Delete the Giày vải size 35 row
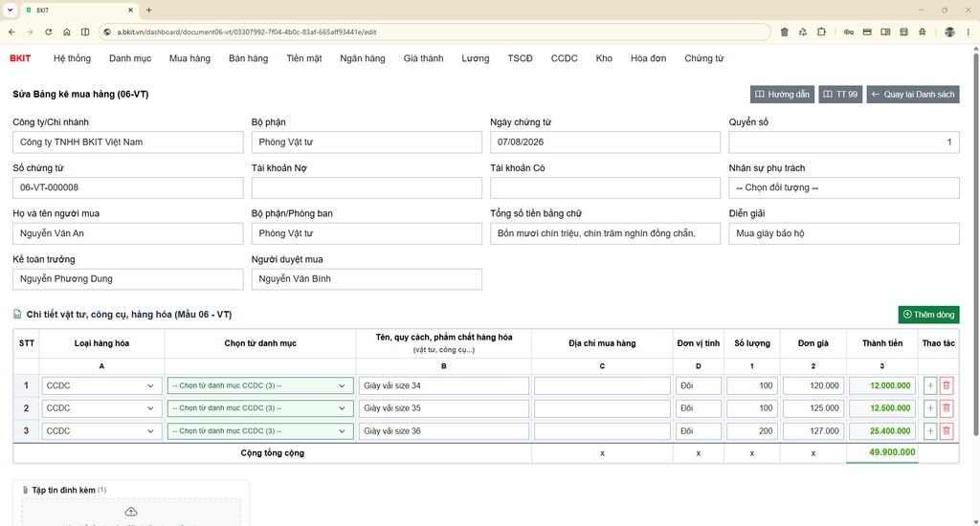Image resolution: width=980 pixels, height=526 pixels. click(x=947, y=408)
